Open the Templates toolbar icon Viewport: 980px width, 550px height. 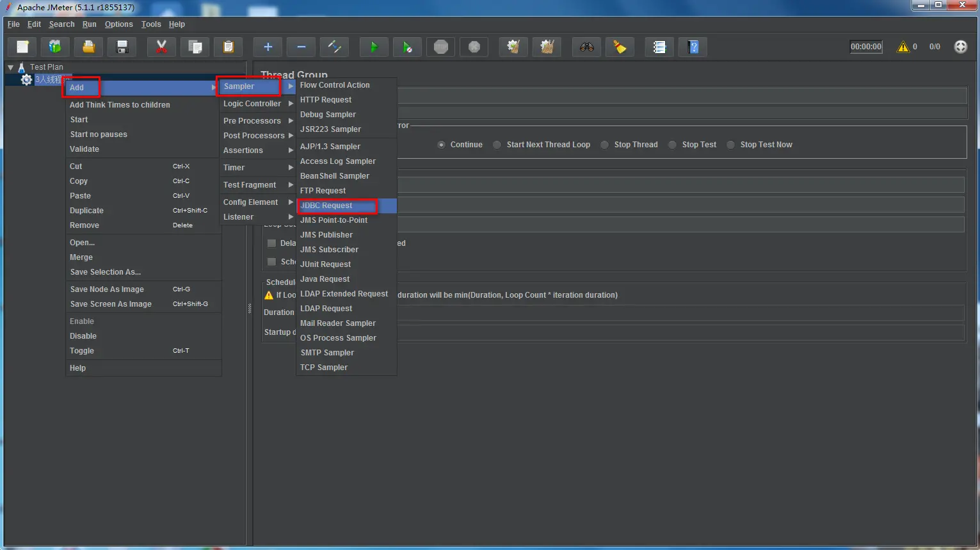click(55, 47)
